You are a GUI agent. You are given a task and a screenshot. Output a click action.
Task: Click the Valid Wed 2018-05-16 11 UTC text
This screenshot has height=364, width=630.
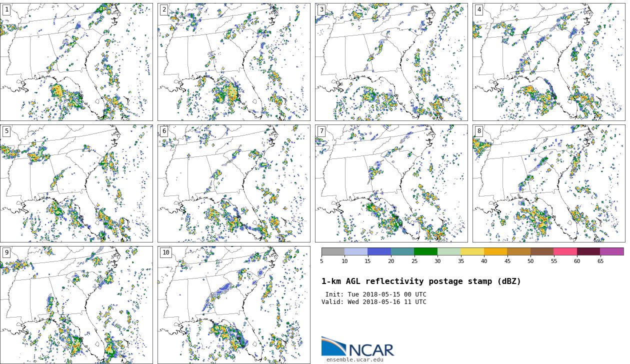pos(374,302)
